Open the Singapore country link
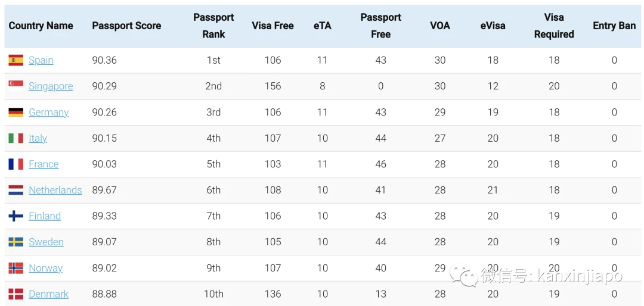The image size is (644, 306). [x=51, y=86]
